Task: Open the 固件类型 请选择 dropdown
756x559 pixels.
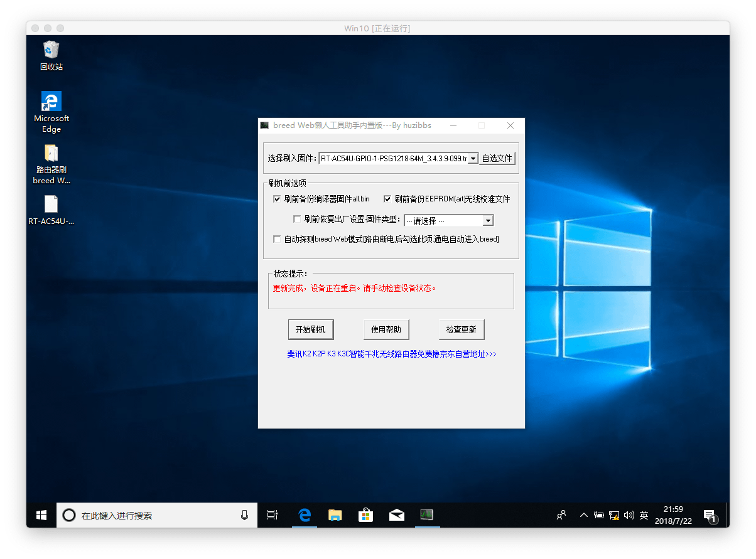Action: (449, 220)
